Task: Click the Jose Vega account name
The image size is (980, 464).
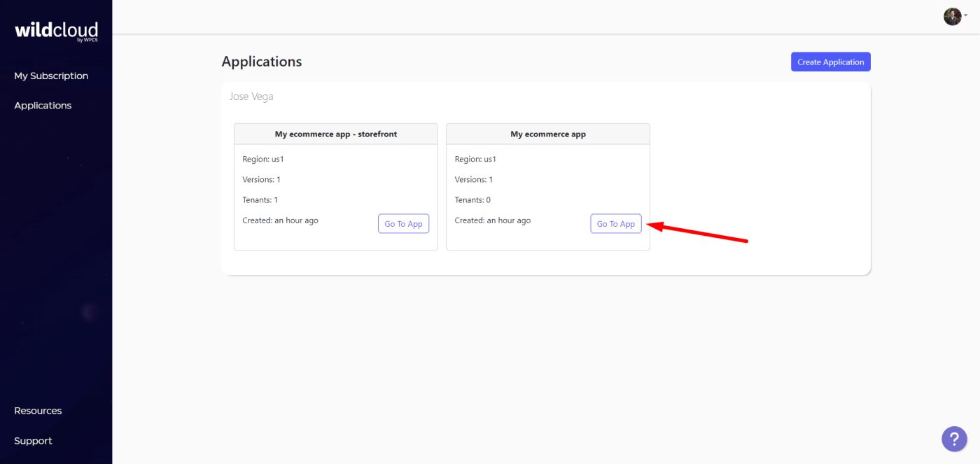Action: [x=251, y=97]
